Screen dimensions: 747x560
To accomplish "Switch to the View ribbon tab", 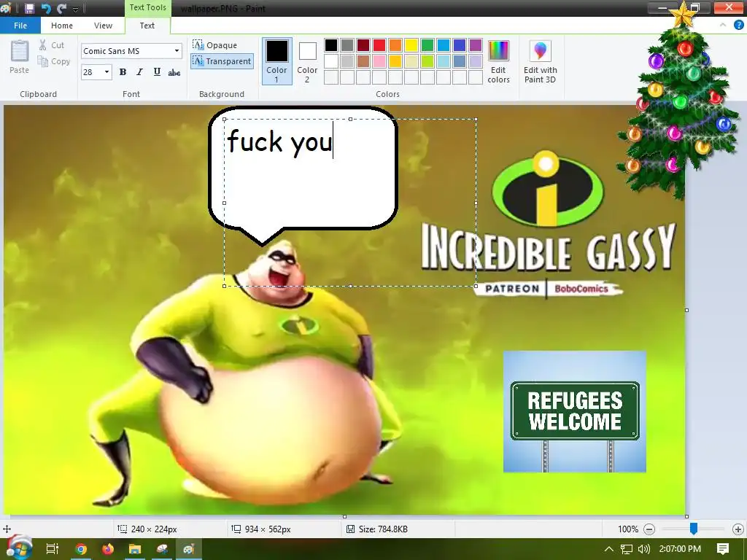I will [x=103, y=26].
